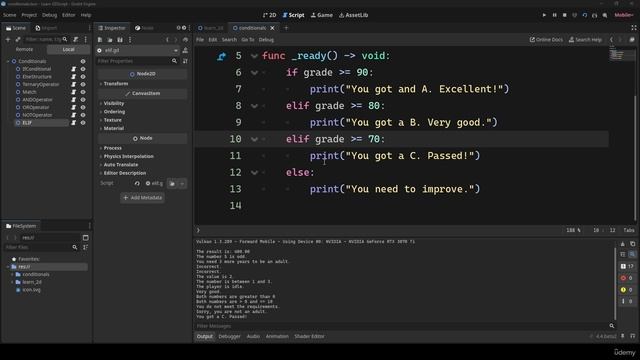Screen dimensions: 640x360
Task: Fold code block at line 6
Action: coord(254,73)
